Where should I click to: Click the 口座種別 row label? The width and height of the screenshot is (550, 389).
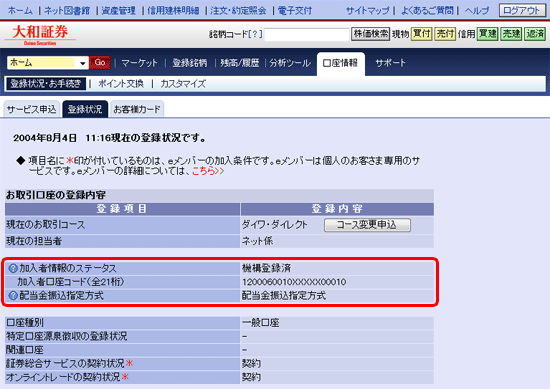pos(25,323)
